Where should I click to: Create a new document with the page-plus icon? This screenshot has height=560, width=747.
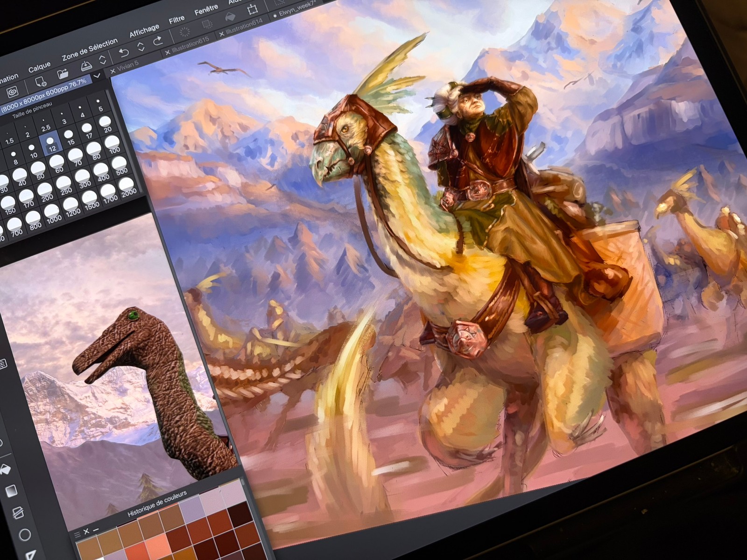click(41, 82)
